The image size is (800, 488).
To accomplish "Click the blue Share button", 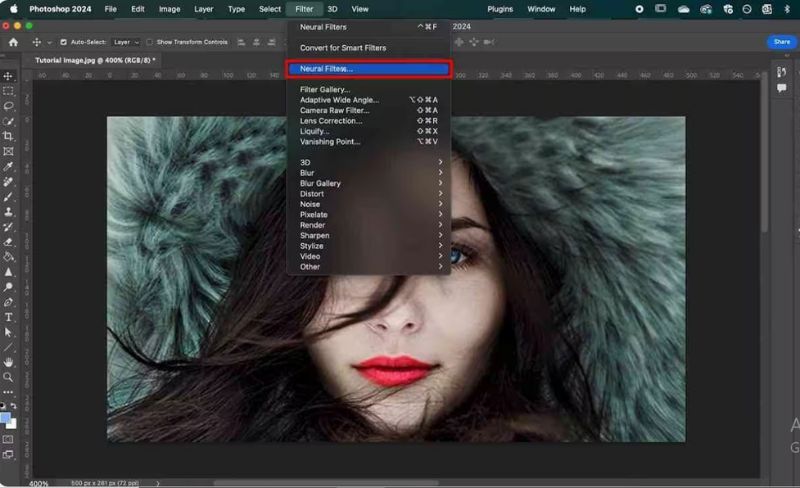I will [781, 42].
